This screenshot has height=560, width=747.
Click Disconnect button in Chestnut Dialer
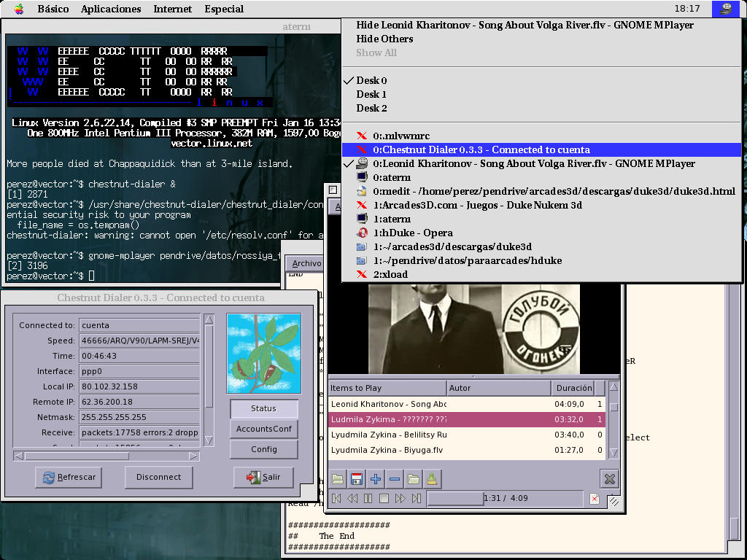coord(158,477)
